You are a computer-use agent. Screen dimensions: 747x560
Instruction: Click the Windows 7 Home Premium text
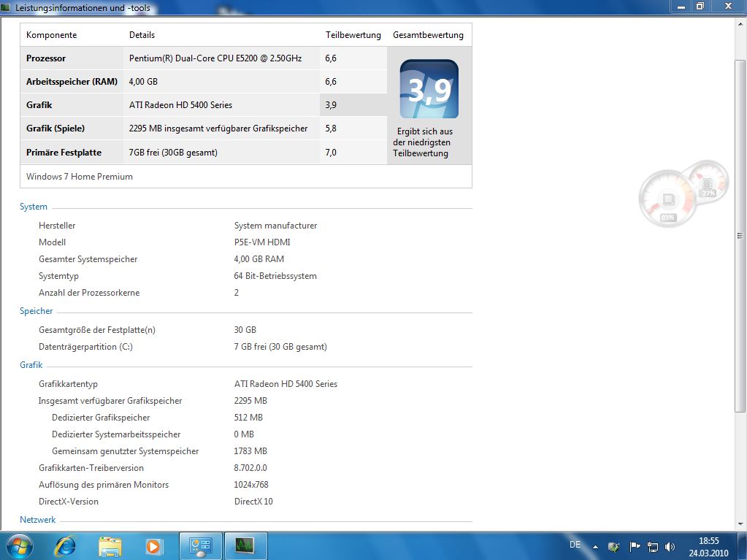(80, 176)
